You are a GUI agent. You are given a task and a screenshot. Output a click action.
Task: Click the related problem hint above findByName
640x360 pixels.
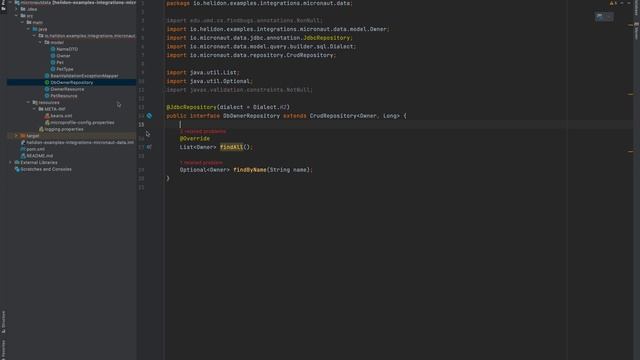[x=201, y=162]
